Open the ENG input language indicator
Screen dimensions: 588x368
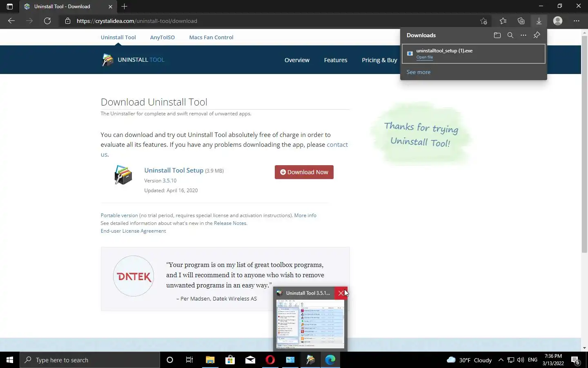tap(532, 360)
